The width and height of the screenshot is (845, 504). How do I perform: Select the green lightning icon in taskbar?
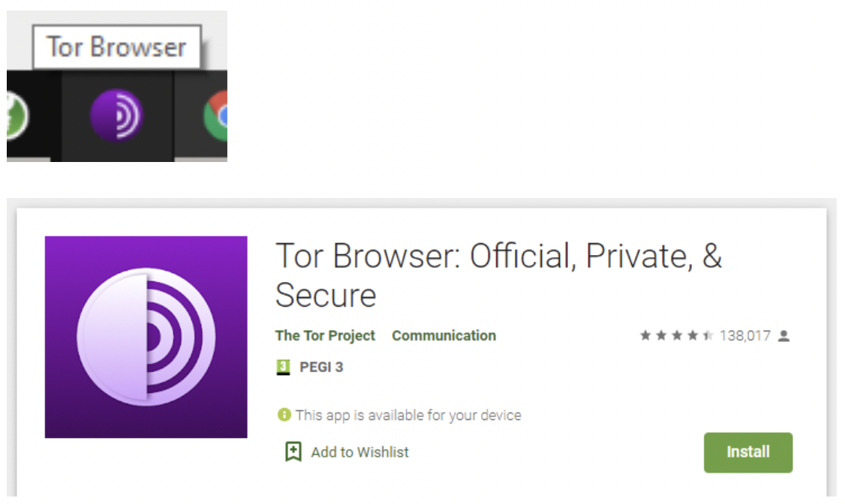point(17,115)
